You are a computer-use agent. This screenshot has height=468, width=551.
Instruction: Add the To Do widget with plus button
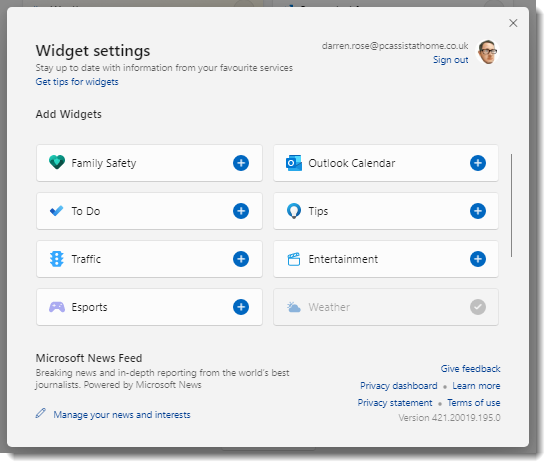pos(241,211)
